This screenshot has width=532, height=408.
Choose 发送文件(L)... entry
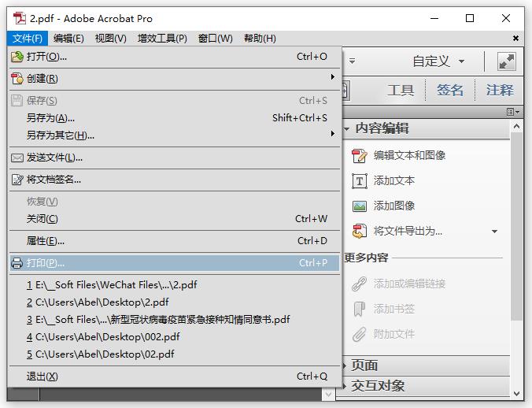coord(175,158)
